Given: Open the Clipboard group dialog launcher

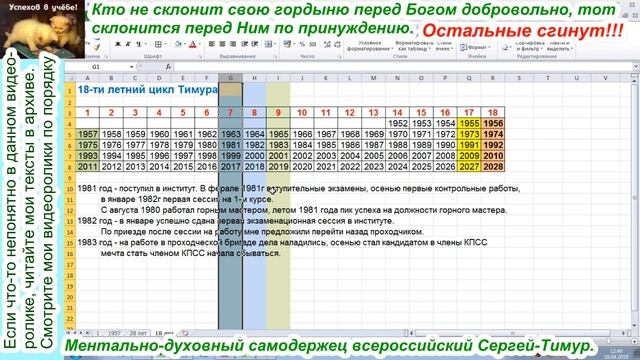Looking at the screenshot, I should (106, 57).
